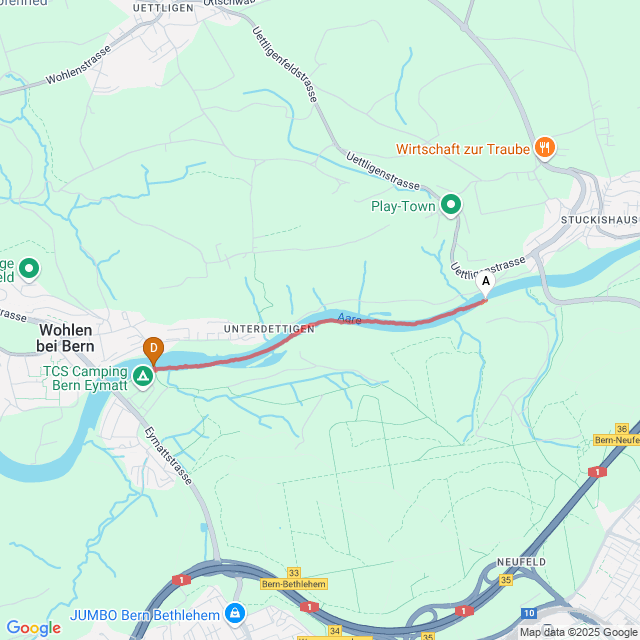640x640 pixels.
Task: Click the exit 33 Bern-Bethlehem highway sign
Action: tap(294, 579)
